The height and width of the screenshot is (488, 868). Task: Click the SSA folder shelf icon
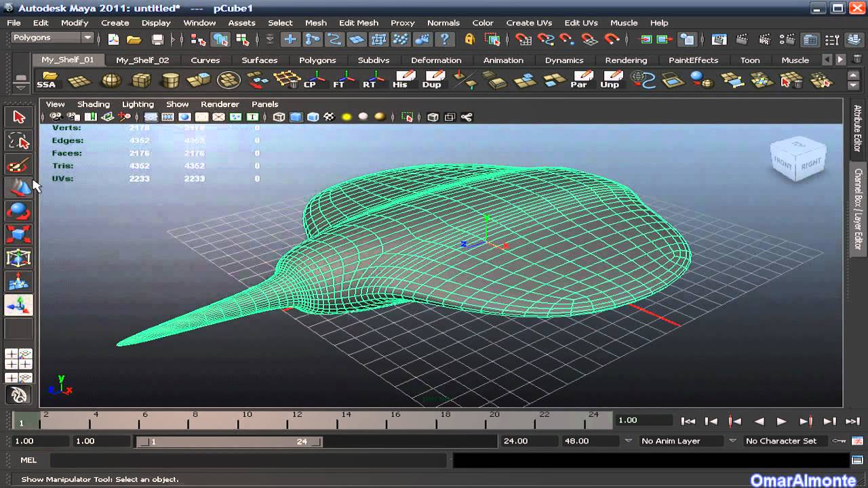pos(47,80)
